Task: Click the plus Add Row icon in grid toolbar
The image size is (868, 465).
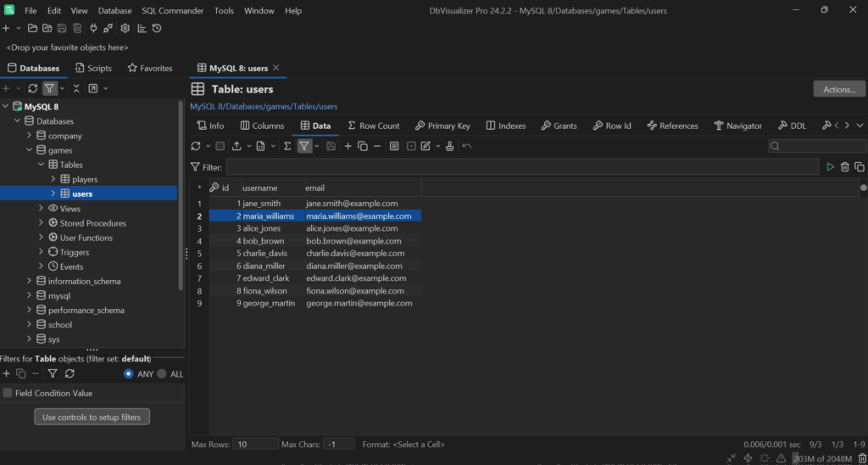Action: click(348, 146)
